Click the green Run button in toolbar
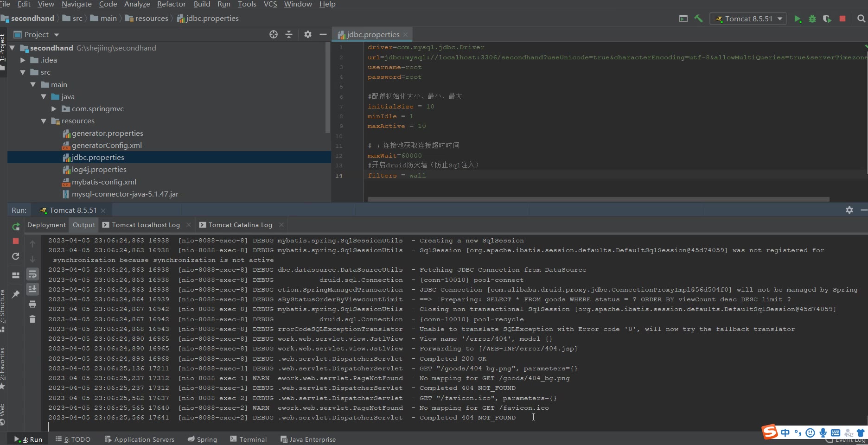This screenshot has height=445, width=868. pos(798,19)
